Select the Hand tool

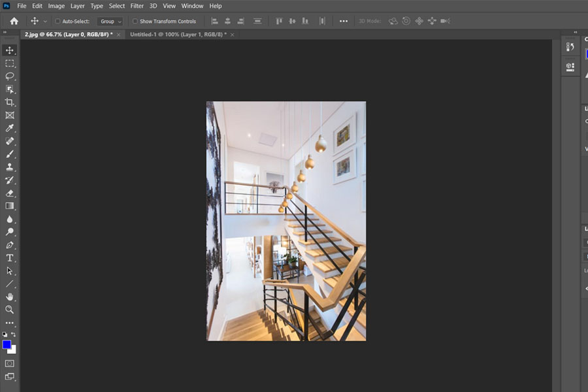(x=9, y=297)
